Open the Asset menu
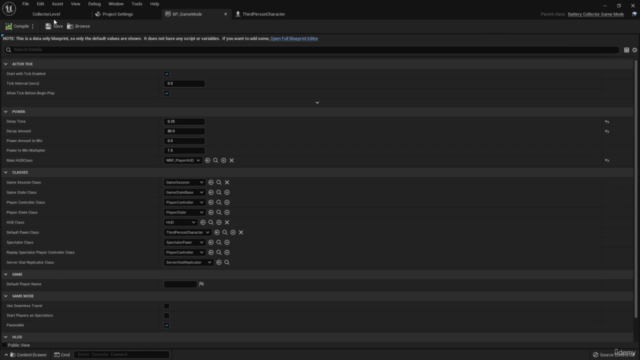This screenshot has width=640, height=360. tap(57, 4)
